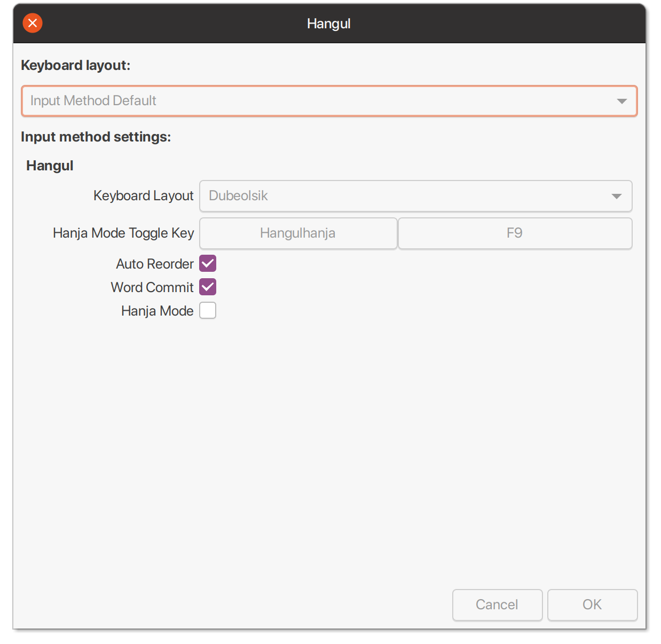The height and width of the screenshot is (644, 661).
Task: Click the bold Input method settings heading
Action: click(96, 137)
